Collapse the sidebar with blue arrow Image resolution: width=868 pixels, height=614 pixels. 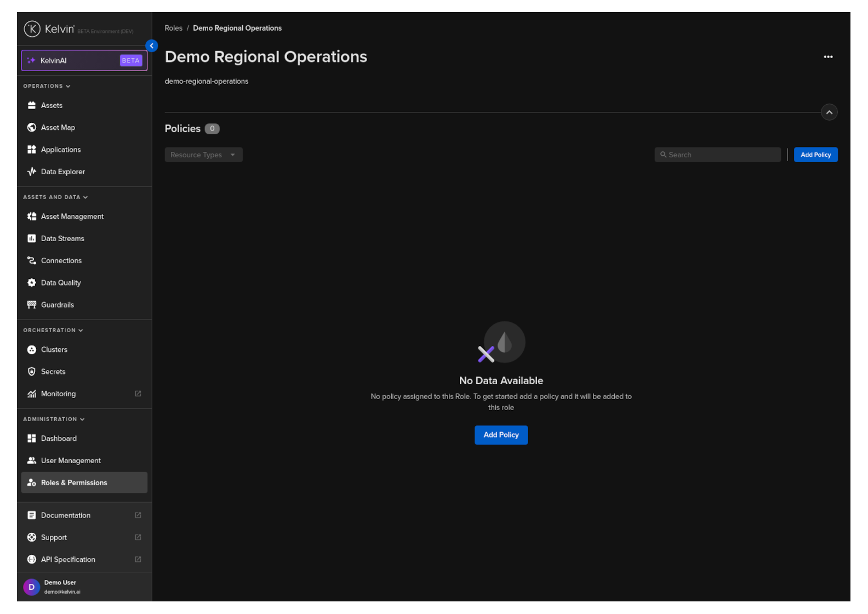click(x=152, y=46)
